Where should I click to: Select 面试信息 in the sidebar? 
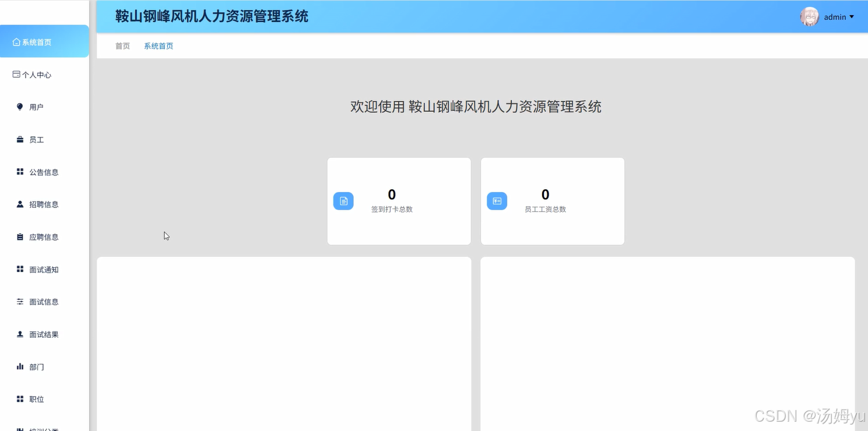point(44,302)
